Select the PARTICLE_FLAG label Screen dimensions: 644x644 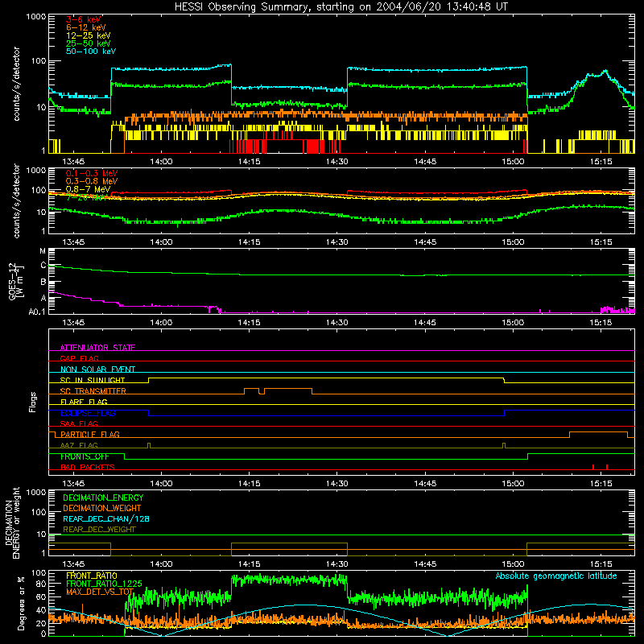coord(90,434)
